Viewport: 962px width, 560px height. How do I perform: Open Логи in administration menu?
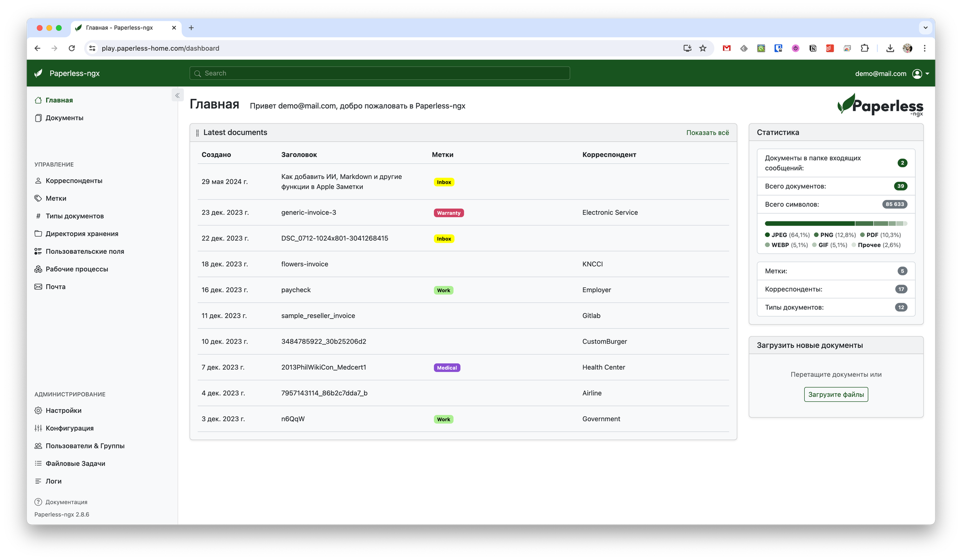coord(53,481)
